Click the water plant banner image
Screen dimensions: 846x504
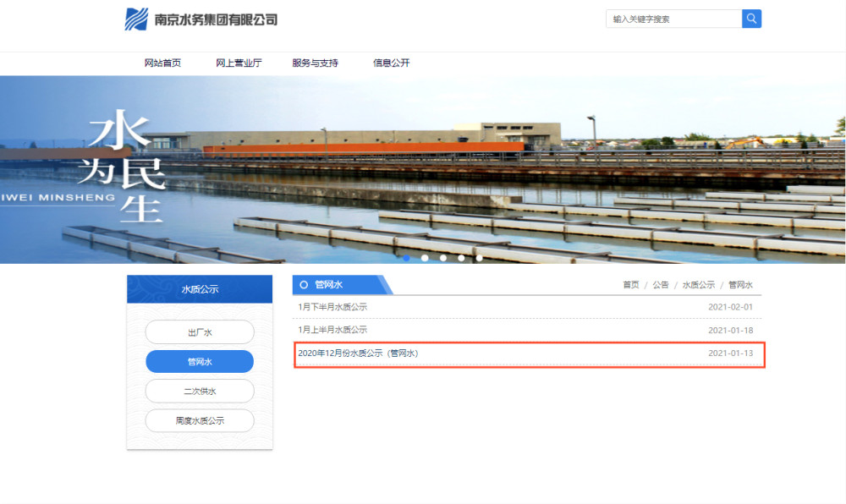point(423,169)
